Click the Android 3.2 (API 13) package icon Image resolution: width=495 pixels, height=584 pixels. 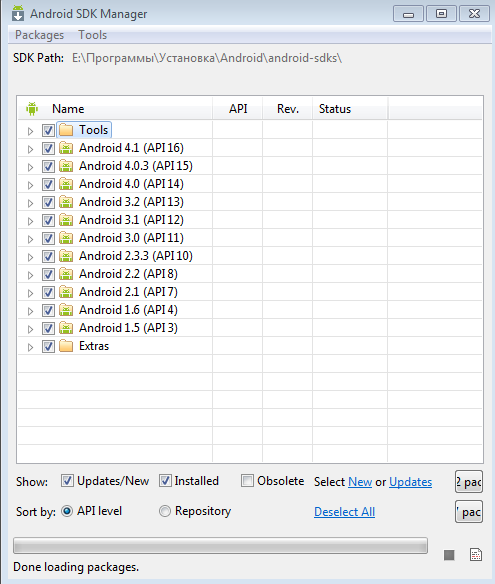click(x=66, y=202)
